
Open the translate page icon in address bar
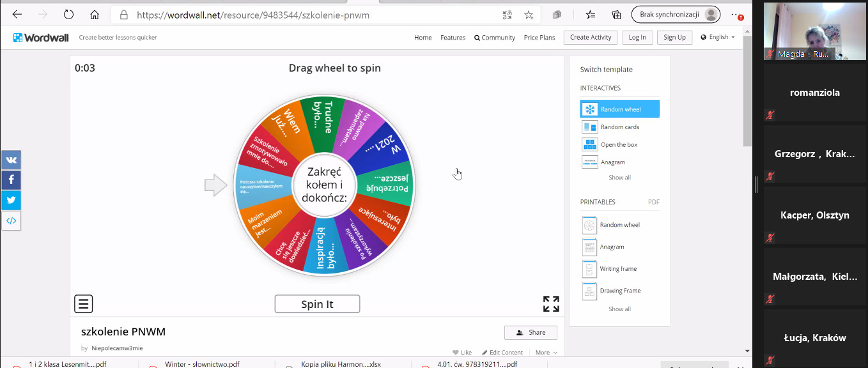[507, 15]
